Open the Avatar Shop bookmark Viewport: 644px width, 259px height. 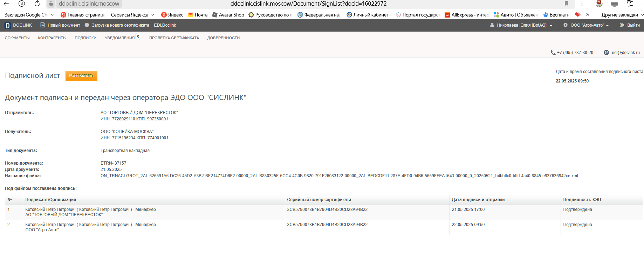(x=228, y=15)
